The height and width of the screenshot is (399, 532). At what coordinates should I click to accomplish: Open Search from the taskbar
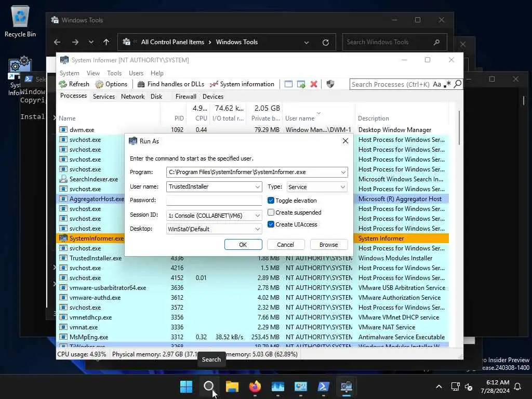[x=209, y=387]
